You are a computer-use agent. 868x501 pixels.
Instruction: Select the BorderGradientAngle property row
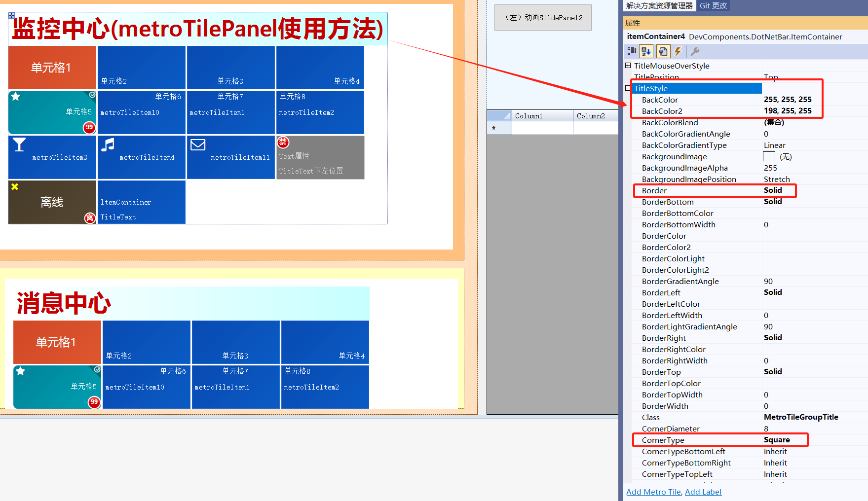[750, 281]
